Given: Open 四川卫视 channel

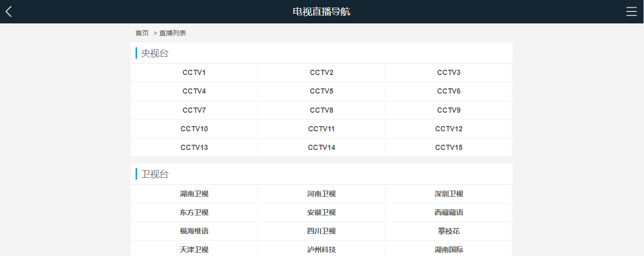Looking at the screenshot, I should pyautogui.click(x=321, y=231).
